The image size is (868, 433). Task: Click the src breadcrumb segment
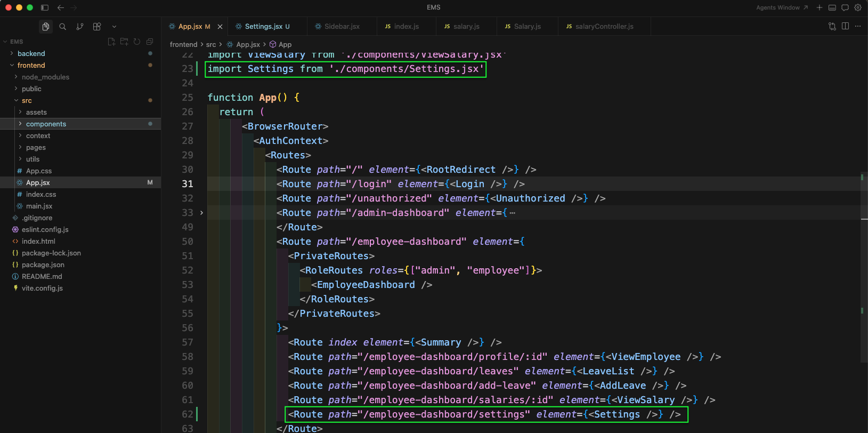(211, 45)
